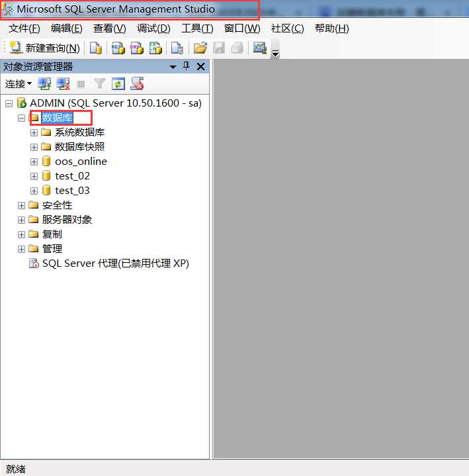Click the Disconnect server icon

[x=63, y=84]
